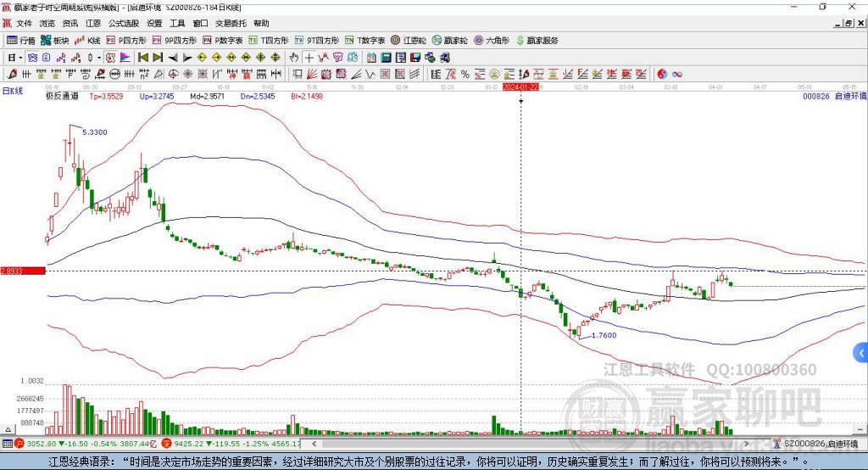868x470 pixels.
Task: Open the 9P四方形 tool
Action: point(175,41)
